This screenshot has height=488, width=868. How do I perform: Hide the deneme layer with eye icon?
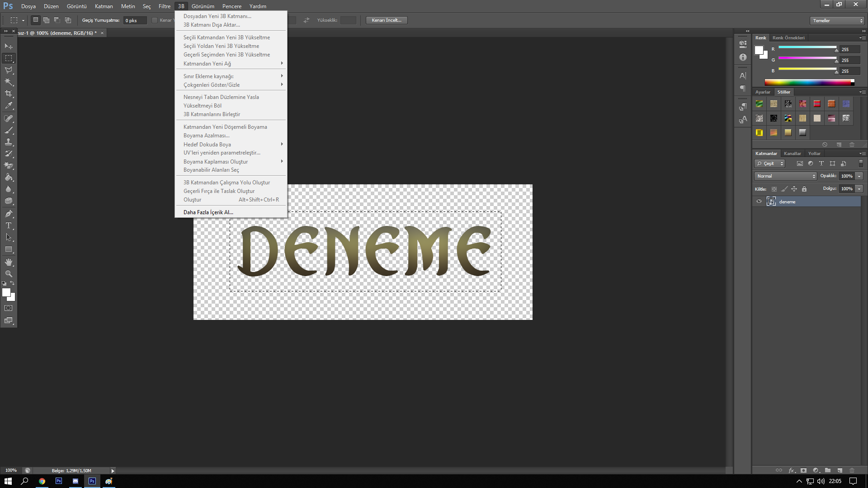coord(759,202)
